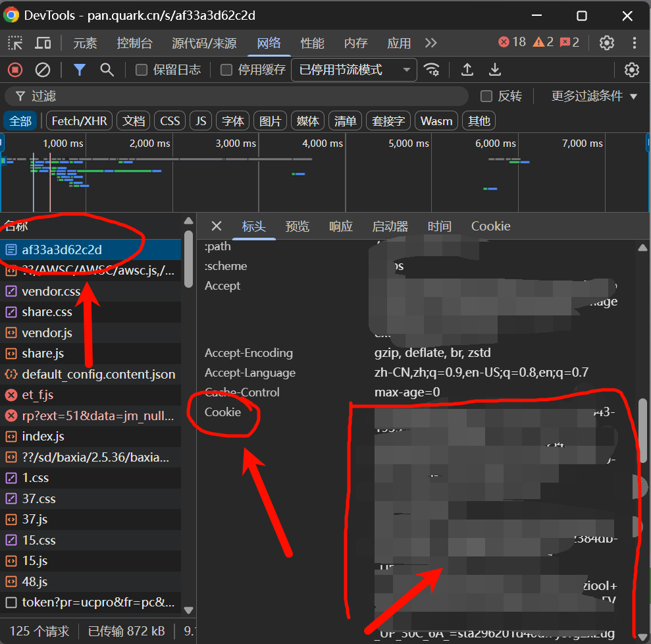Select the failed et_f.js request
This screenshot has height=644, width=651.
click(x=91, y=395)
